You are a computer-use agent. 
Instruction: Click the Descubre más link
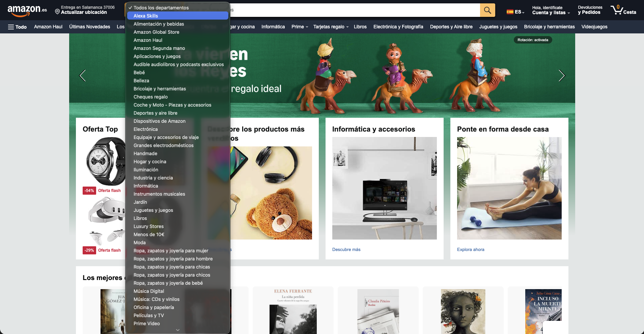pyautogui.click(x=346, y=250)
